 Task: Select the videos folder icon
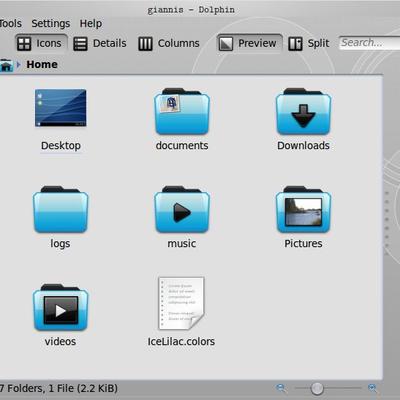(60, 307)
